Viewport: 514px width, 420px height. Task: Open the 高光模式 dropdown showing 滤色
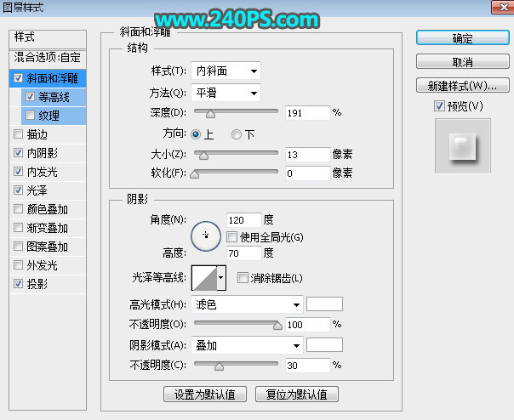pos(247,305)
